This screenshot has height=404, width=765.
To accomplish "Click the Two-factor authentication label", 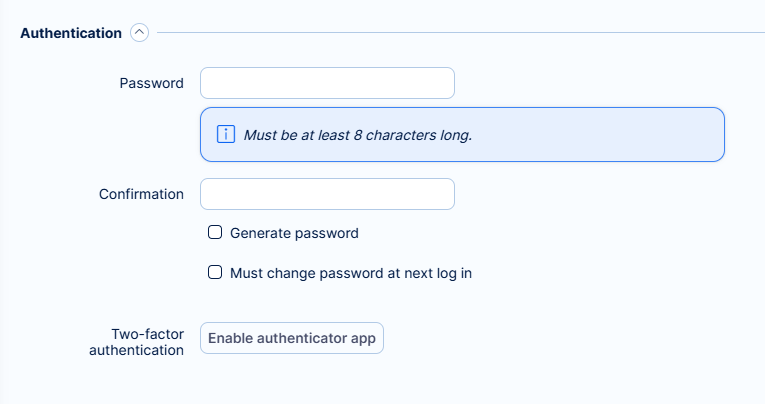I will click(x=136, y=341).
